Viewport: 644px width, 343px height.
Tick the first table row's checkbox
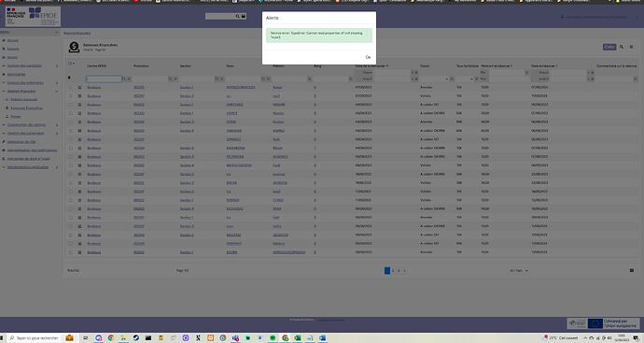71,87
